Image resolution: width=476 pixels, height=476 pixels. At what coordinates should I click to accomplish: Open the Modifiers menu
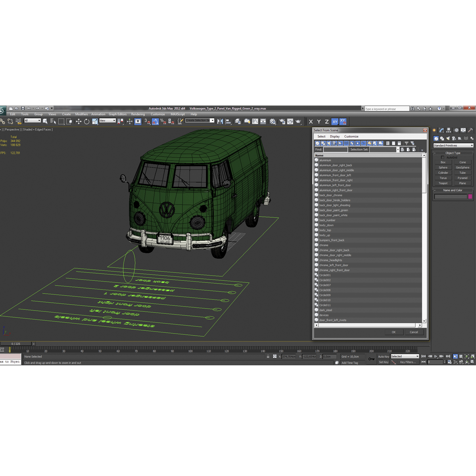tap(81, 114)
